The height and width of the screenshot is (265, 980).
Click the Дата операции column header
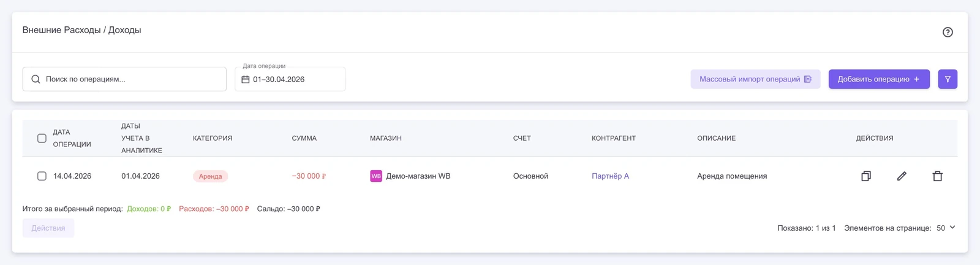pos(72,138)
